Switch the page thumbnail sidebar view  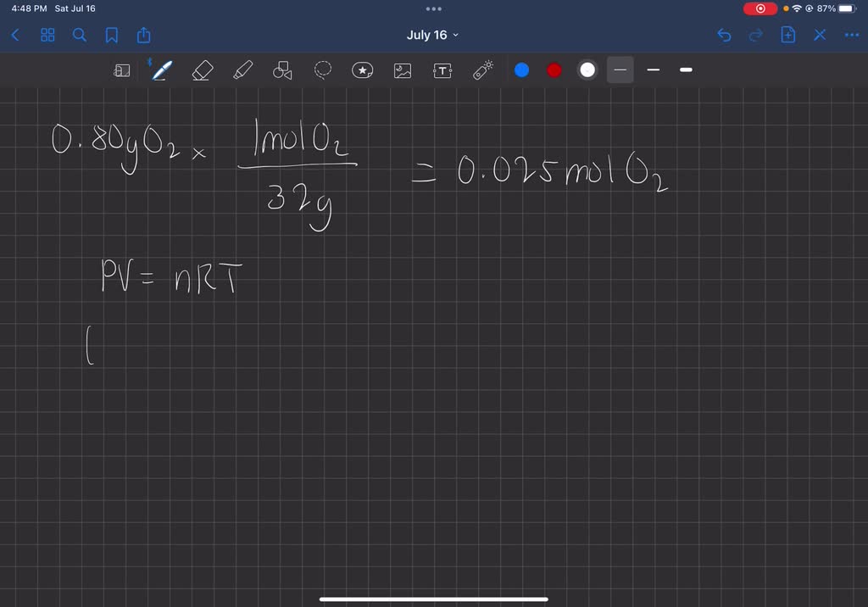[x=122, y=70]
